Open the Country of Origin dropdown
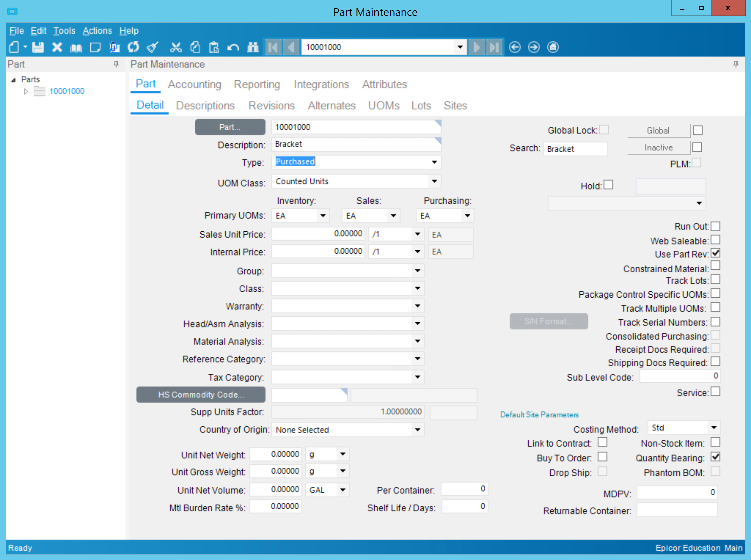The image size is (751, 560). [417, 430]
